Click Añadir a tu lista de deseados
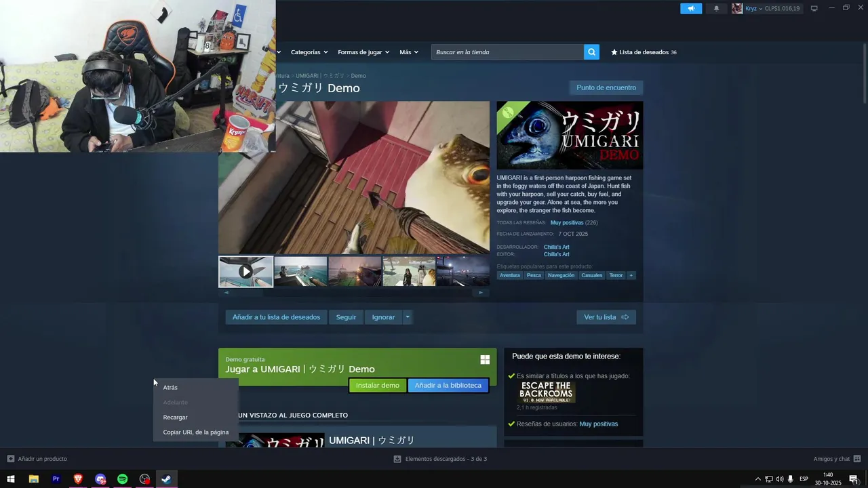 coord(276,317)
